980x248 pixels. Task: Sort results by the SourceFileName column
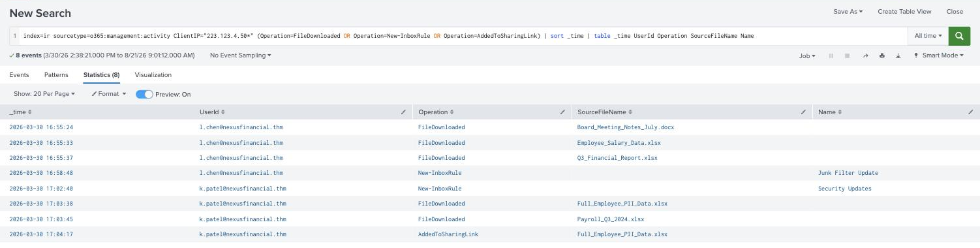(x=605, y=112)
